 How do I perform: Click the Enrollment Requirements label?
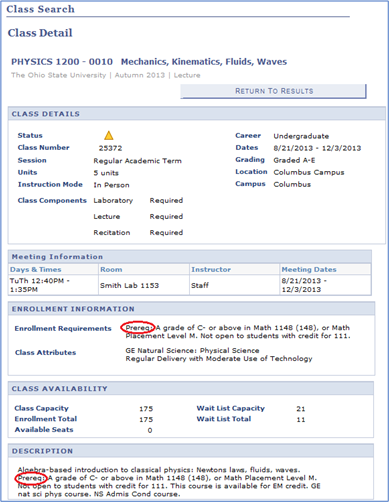click(x=63, y=328)
